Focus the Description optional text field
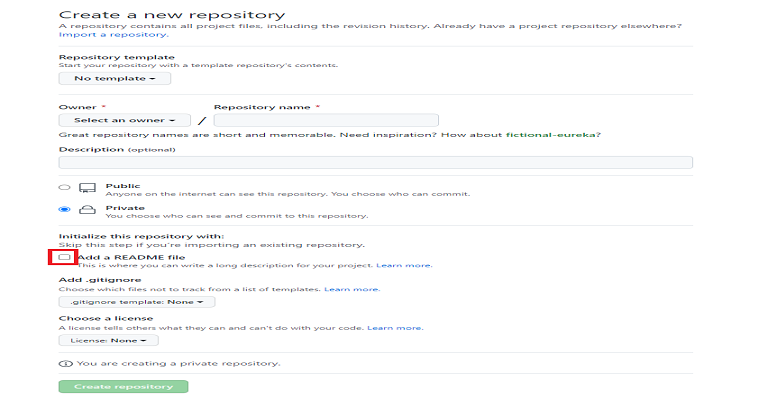Viewport: 768px width, 402px height. (376, 163)
